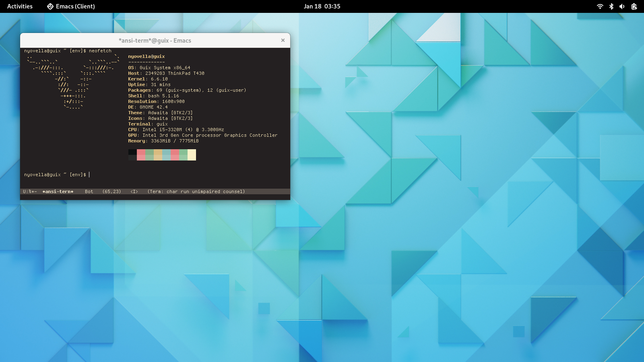Click the <I> state indicator in mode line
644x362 pixels.
click(134, 191)
